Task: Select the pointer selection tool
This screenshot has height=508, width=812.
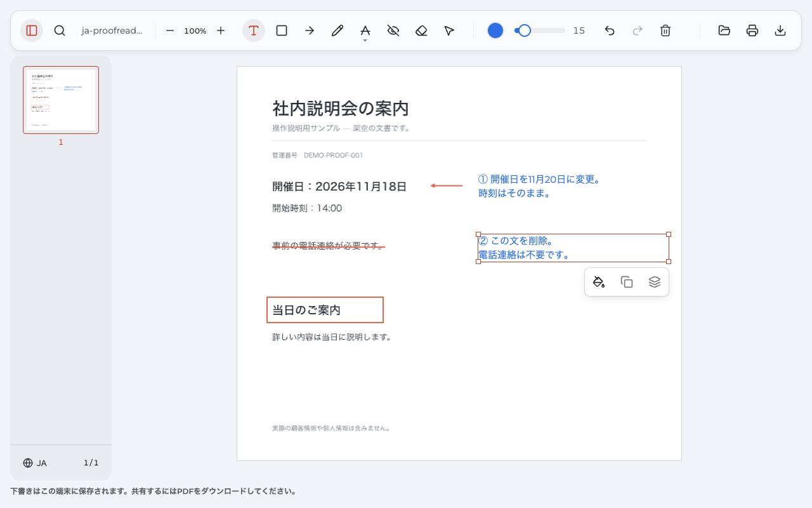Action: click(x=449, y=30)
